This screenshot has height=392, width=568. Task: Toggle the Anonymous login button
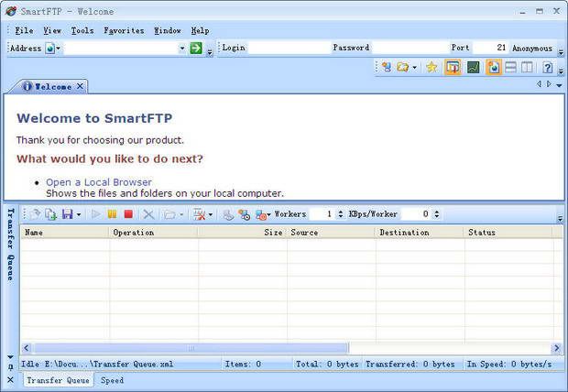[532, 49]
